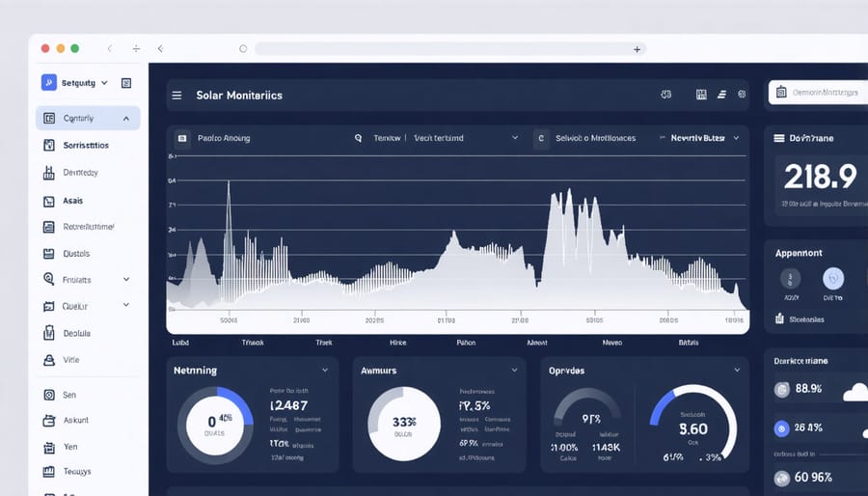Click the panel icon left of Paolzo Anoung
Viewport: 868px width, 496px height.
180,138
